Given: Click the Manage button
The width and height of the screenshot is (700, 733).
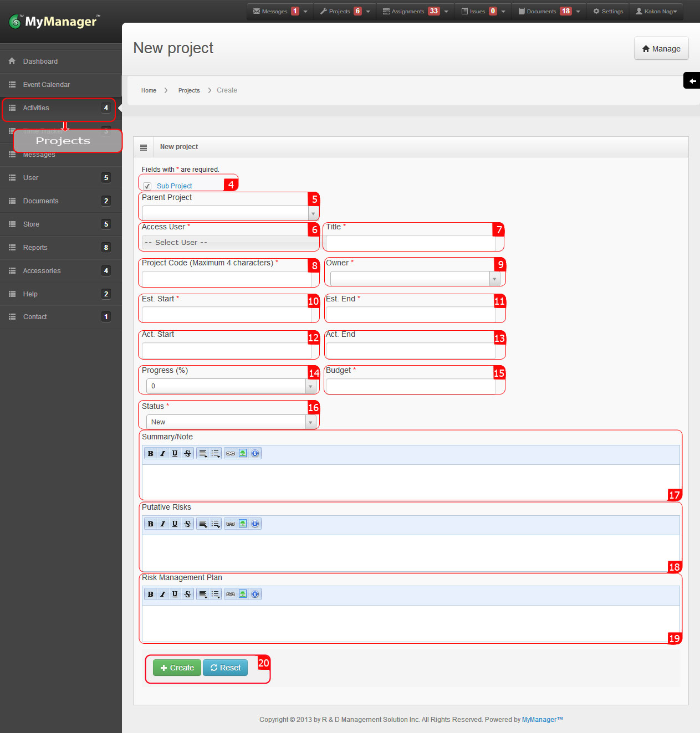Looking at the screenshot, I should coord(661,49).
